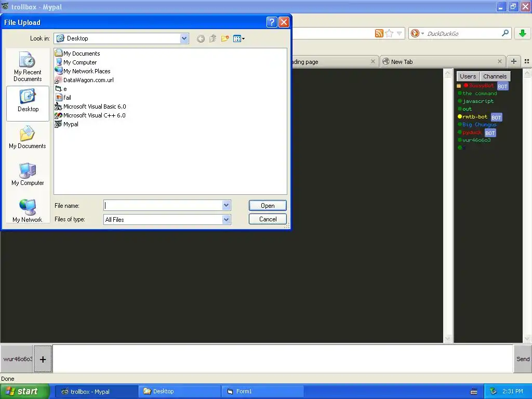Select user wur46o6o3 in users list
Viewport: 532px width, 399px height.
tap(476, 140)
